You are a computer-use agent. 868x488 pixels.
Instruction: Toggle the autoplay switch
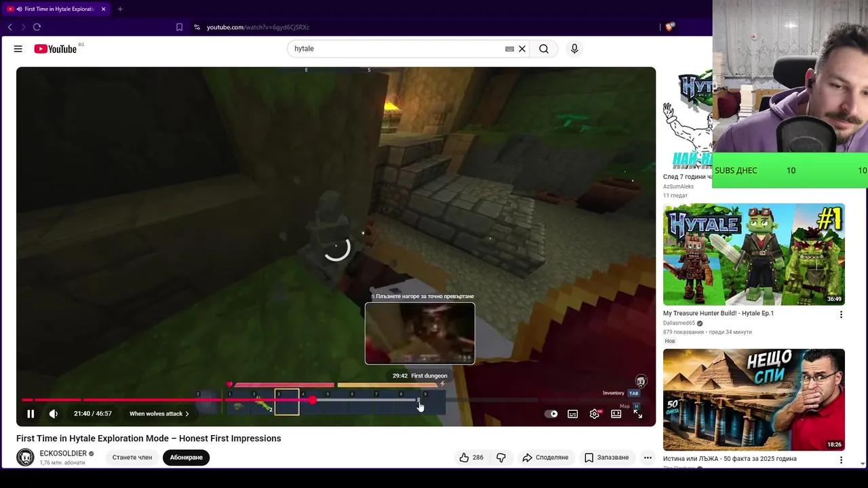click(551, 413)
